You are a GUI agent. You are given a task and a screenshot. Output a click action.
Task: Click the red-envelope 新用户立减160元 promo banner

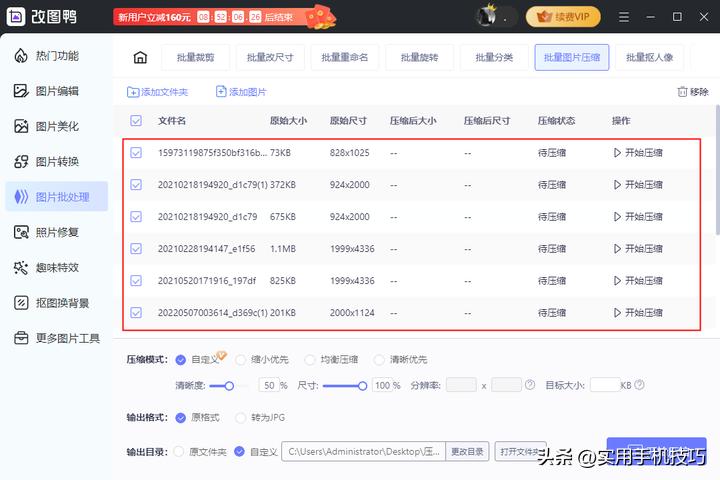224,17
